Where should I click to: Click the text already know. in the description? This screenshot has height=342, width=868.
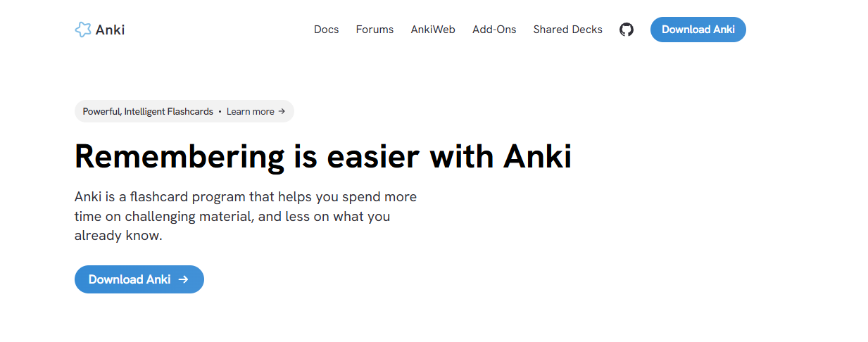point(118,236)
